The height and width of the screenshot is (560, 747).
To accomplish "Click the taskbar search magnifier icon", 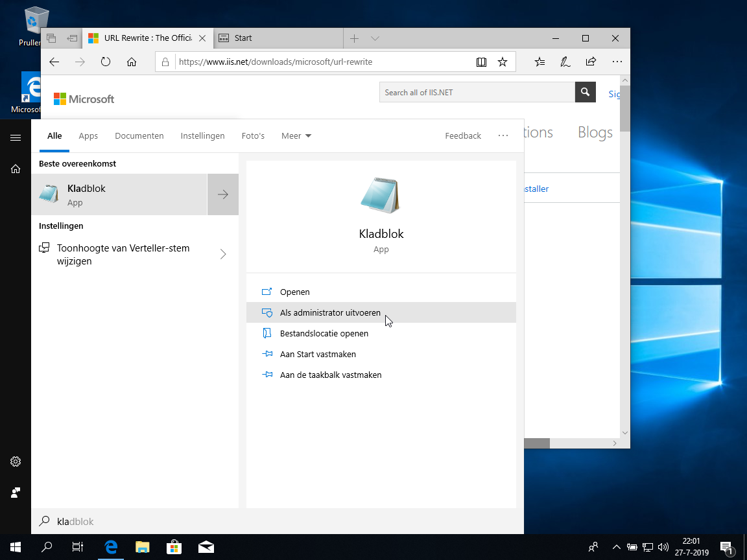I will click(47, 546).
